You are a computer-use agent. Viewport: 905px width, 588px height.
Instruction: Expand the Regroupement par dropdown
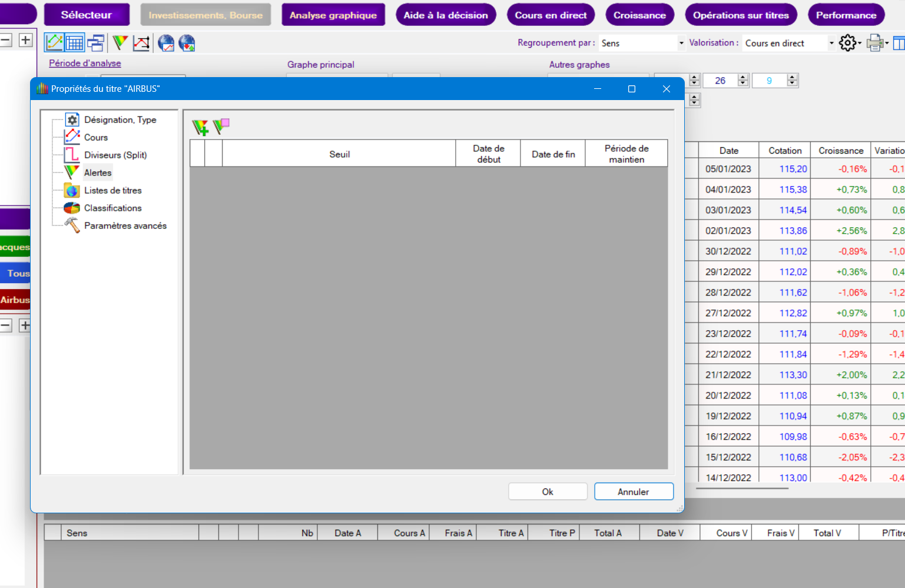click(681, 43)
